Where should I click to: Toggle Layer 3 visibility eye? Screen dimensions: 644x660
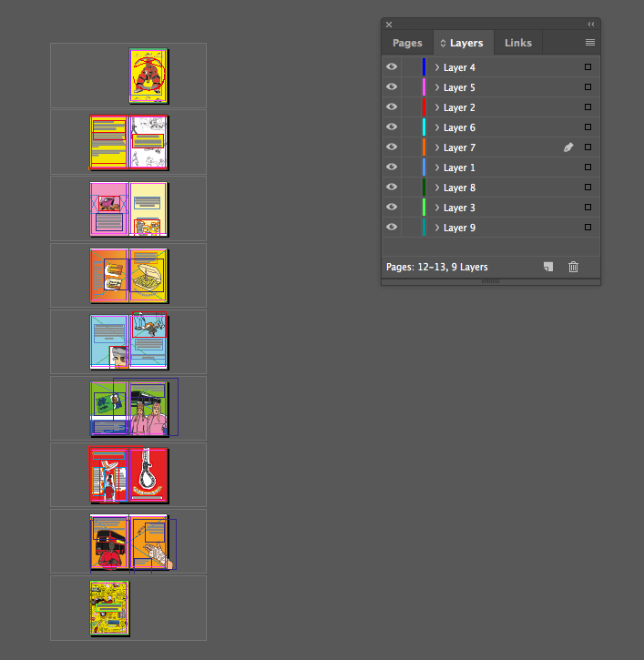pyautogui.click(x=392, y=207)
